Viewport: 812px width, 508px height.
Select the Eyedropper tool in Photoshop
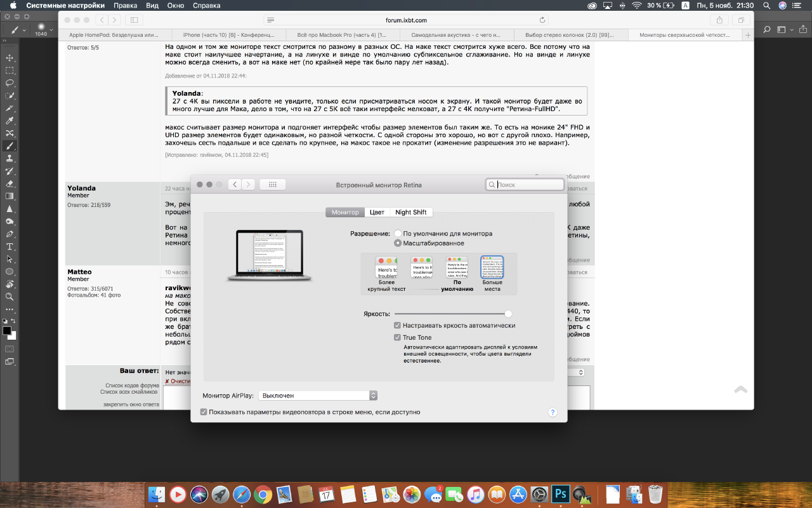(x=10, y=121)
